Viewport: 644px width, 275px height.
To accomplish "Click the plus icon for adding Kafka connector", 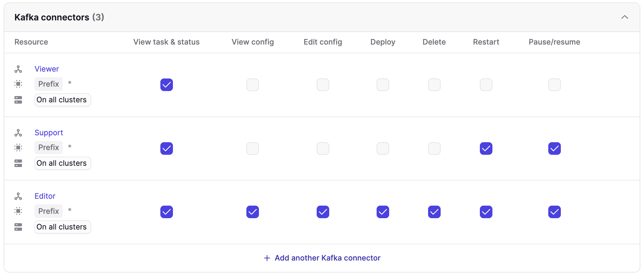I will click(267, 258).
